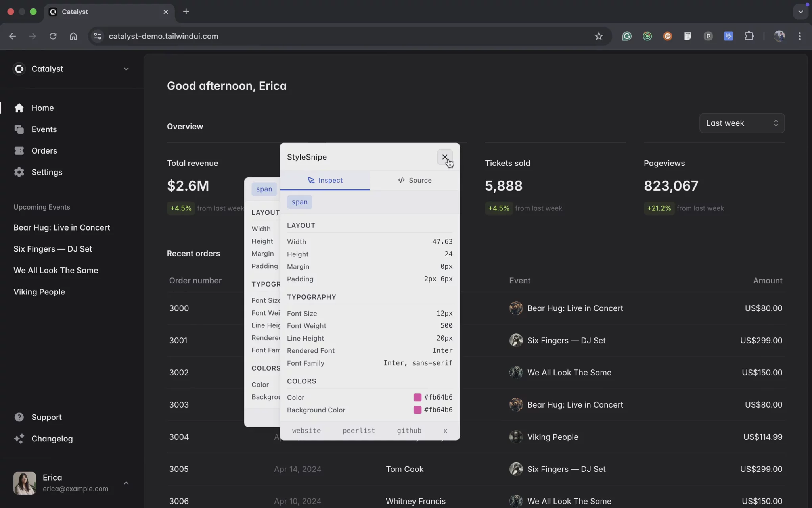
Task: Open the peerlist footer link
Action: coord(358,431)
